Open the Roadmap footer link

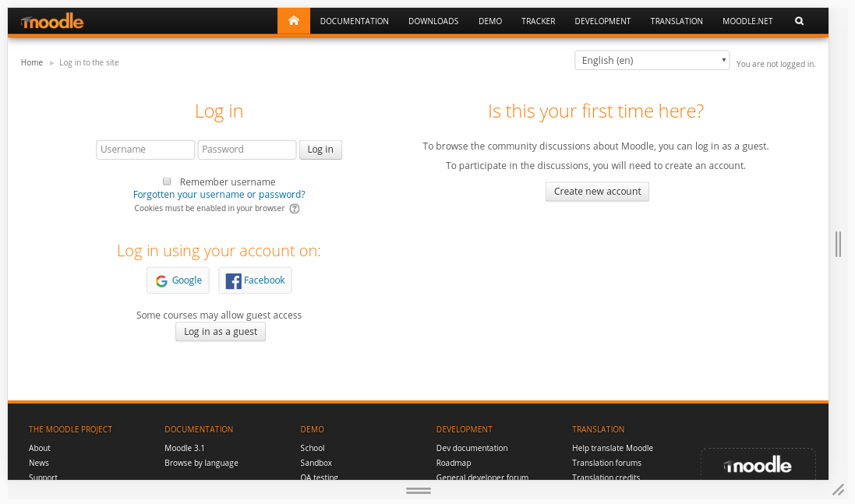[454, 463]
